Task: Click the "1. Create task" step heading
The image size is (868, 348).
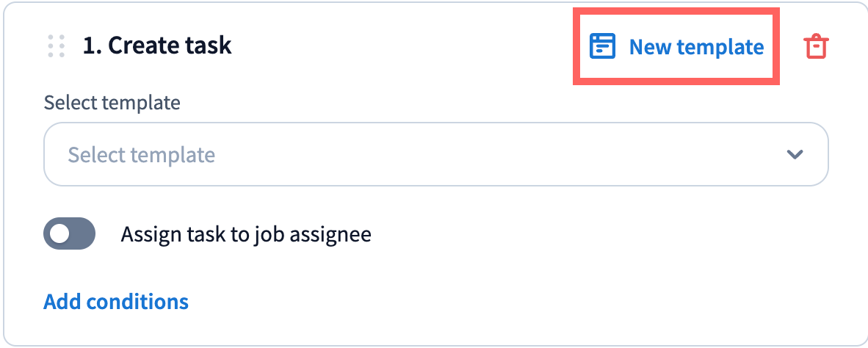Action: coord(157,46)
